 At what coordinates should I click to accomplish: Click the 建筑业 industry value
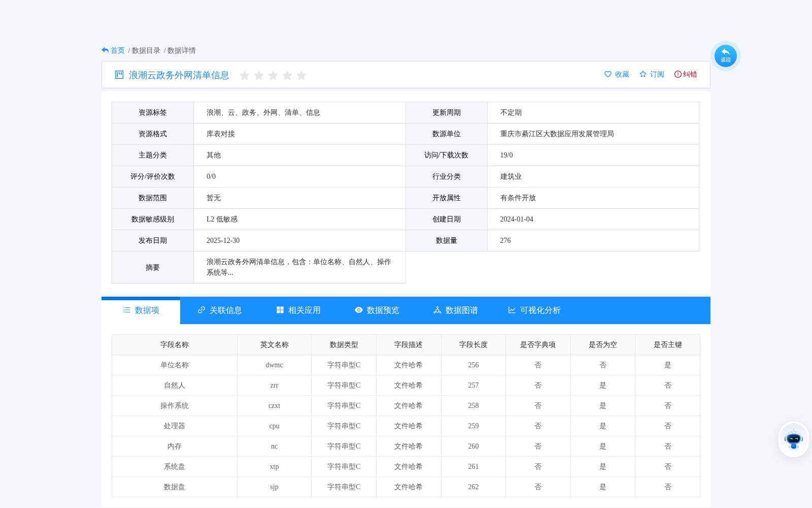pyautogui.click(x=511, y=176)
